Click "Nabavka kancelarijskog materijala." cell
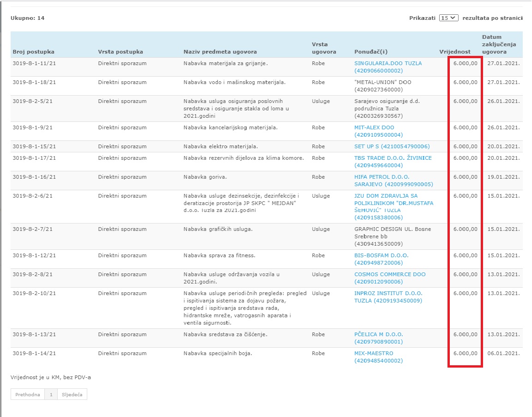Image resolution: width=532 pixels, height=417 pixels. (x=230, y=127)
